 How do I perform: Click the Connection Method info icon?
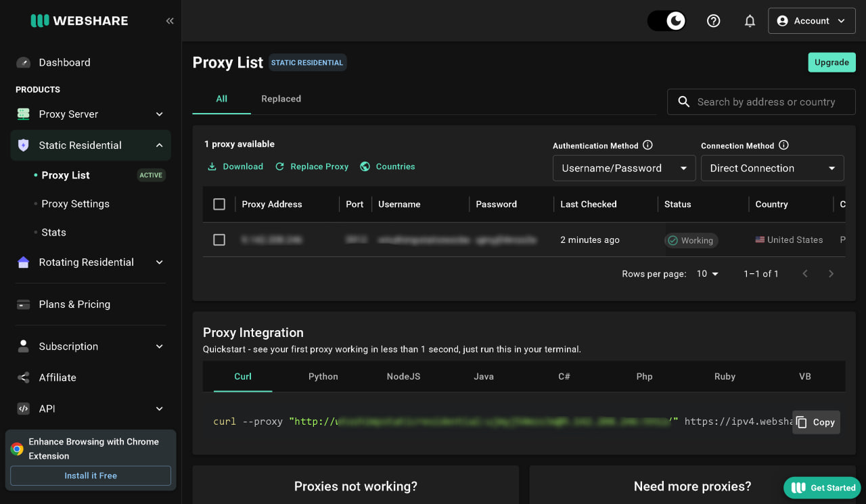click(783, 145)
